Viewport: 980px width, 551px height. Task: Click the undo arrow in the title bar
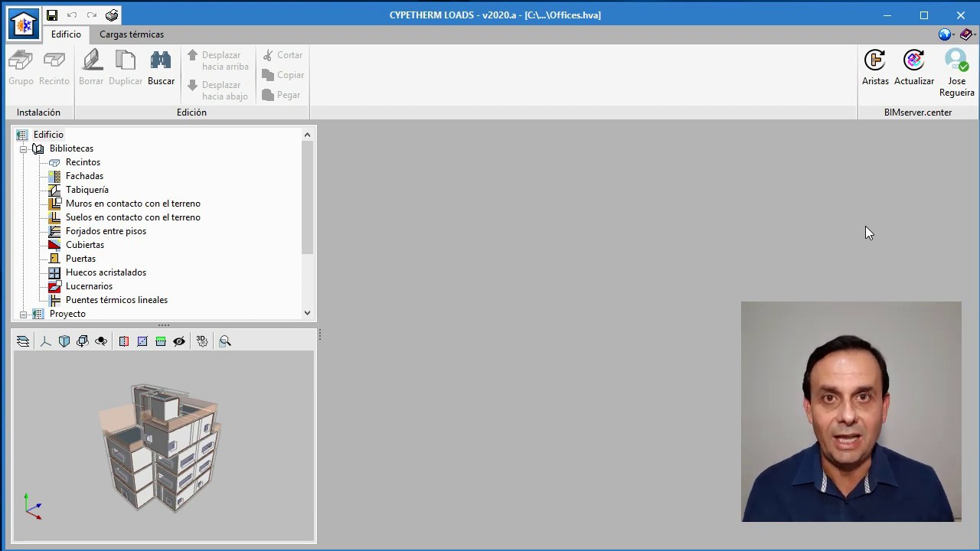pyautogui.click(x=72, y=15)
